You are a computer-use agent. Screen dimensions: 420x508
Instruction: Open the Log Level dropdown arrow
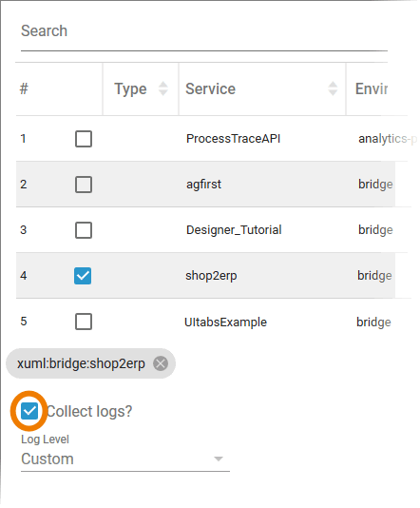click(x=219, y=459)
